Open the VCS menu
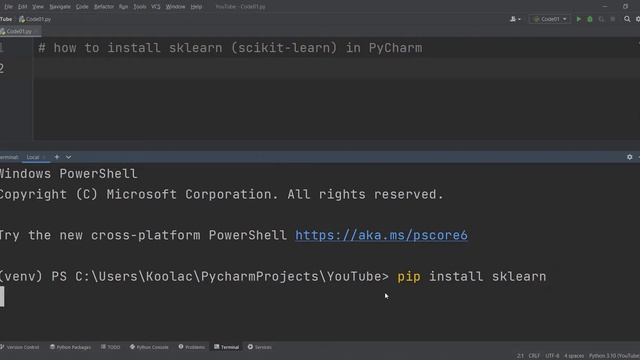640x360 pixels. pyautogui.click(x=156, y=7)
